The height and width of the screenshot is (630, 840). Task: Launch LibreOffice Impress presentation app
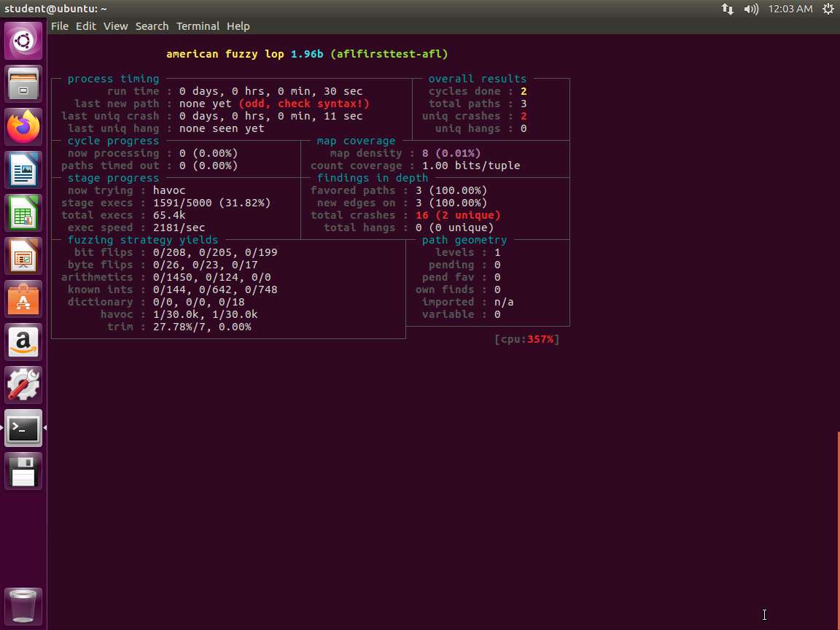pyautogui.click(x=23, y=257)
